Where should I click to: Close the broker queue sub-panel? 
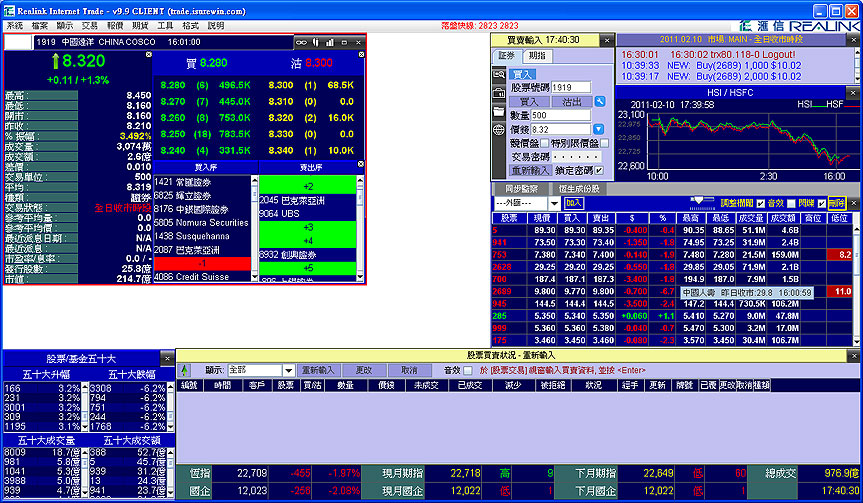tap(361, 164)
